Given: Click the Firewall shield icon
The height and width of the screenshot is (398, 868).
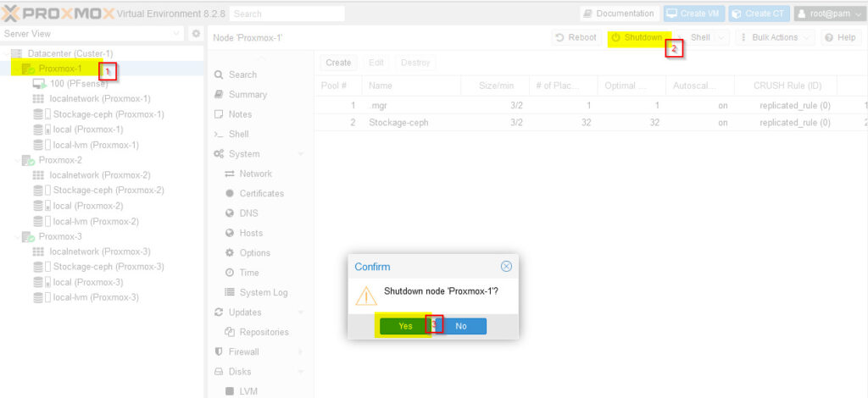Looking at the screenshot, I should pyautogui.click(x=219, y=351).
